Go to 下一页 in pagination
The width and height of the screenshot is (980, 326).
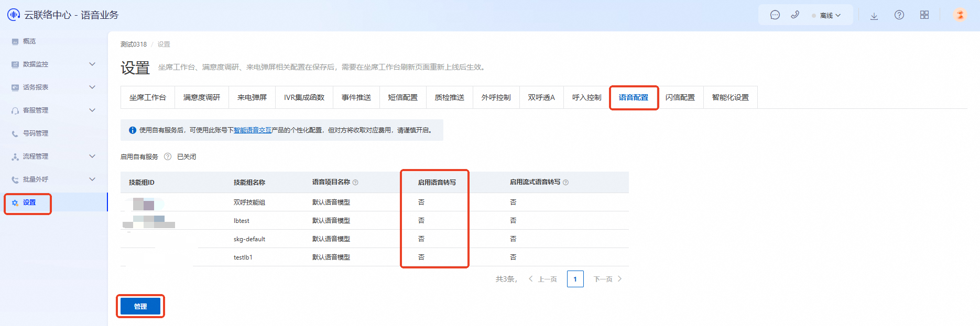click(x=608, y=279)
